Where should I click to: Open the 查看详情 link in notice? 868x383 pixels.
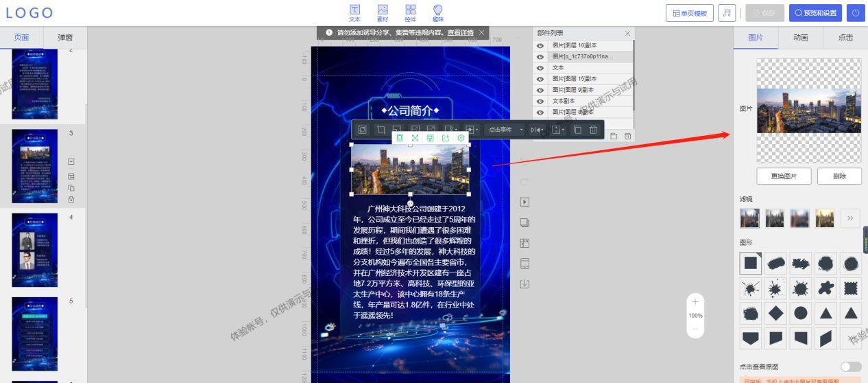click(x=460, y=32)
